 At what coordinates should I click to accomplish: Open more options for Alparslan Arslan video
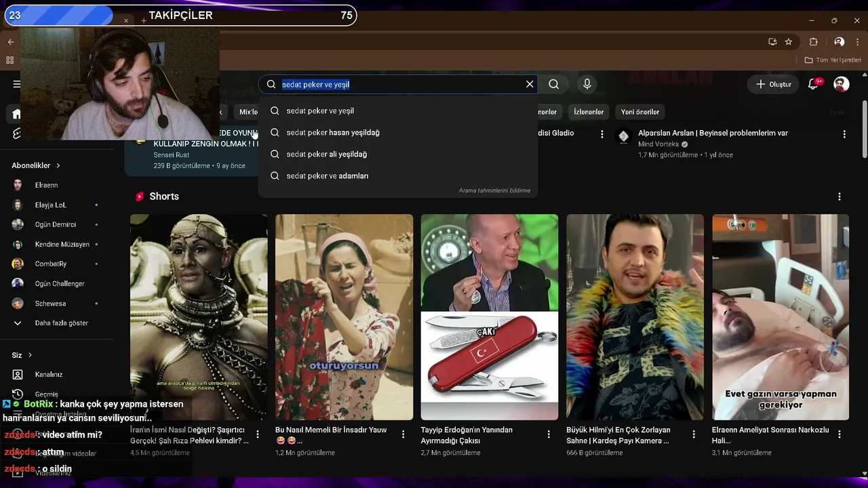[844, 134]
